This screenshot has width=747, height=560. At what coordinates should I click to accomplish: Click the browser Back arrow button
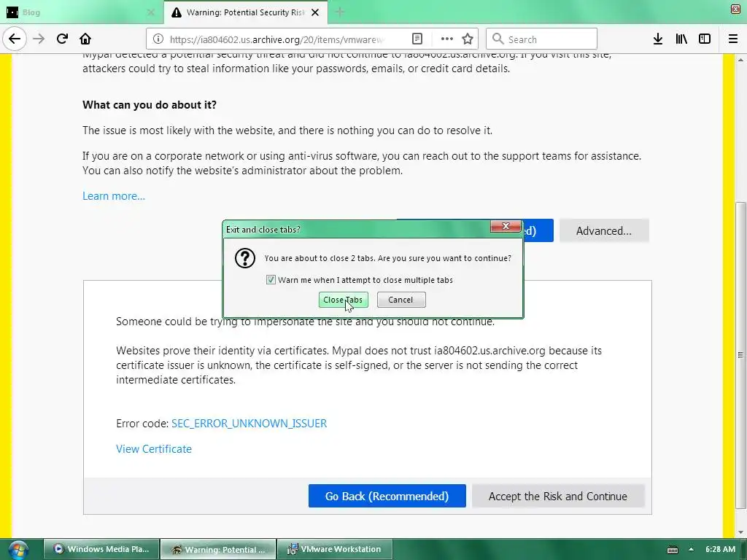[x=15, y=39]
